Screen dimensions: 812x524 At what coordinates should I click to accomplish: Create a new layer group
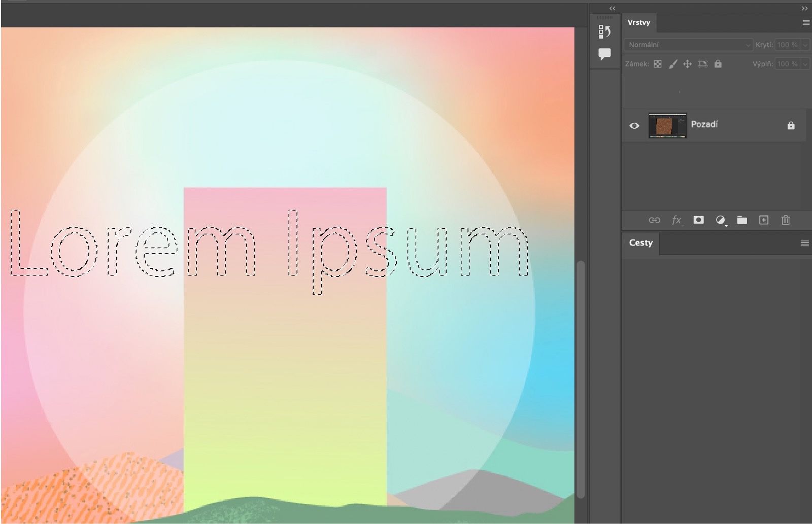point(741,220)
